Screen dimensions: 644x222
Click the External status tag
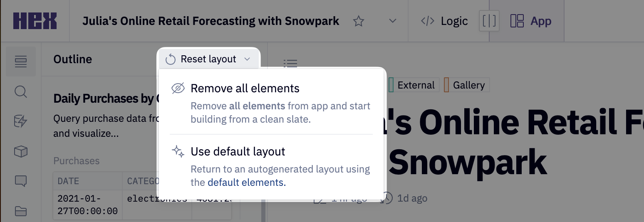tap(415, 85)
